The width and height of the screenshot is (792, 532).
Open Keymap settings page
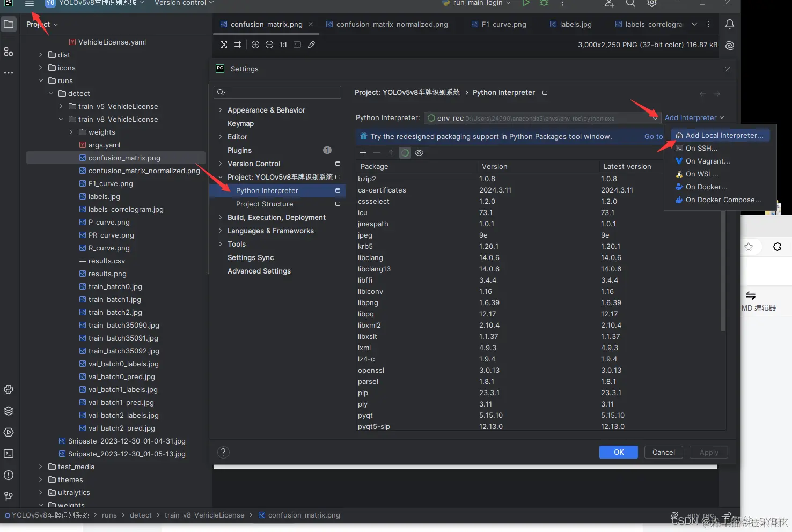point(240,123)
